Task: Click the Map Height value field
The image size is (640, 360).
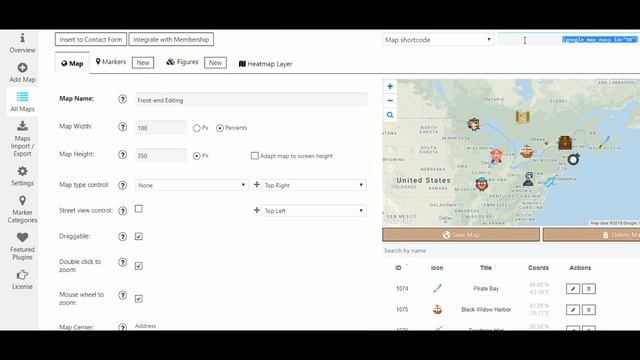Action: (161, 156)
